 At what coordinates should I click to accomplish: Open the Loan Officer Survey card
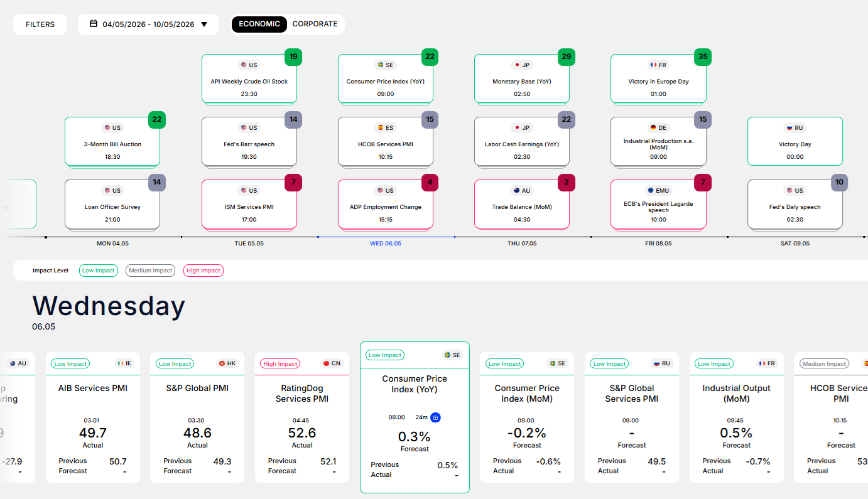(x=112, y=204)
